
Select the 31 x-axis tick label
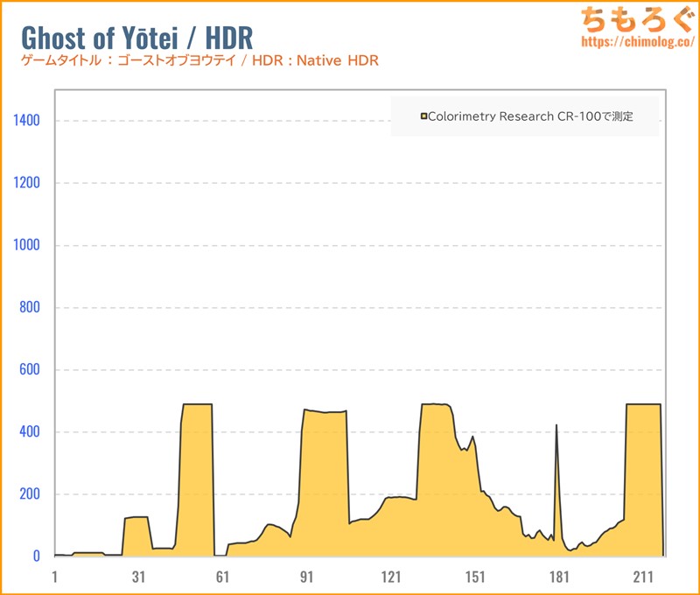[x=138, y=577]
